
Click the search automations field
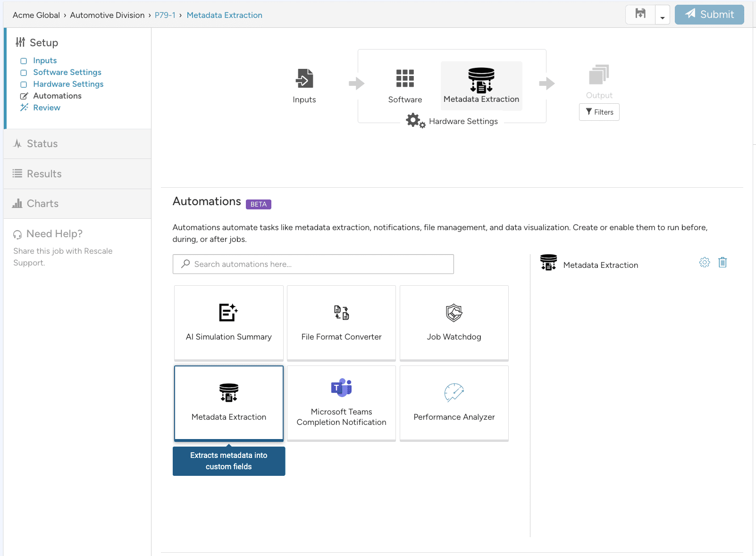click(x=313, y=264)
